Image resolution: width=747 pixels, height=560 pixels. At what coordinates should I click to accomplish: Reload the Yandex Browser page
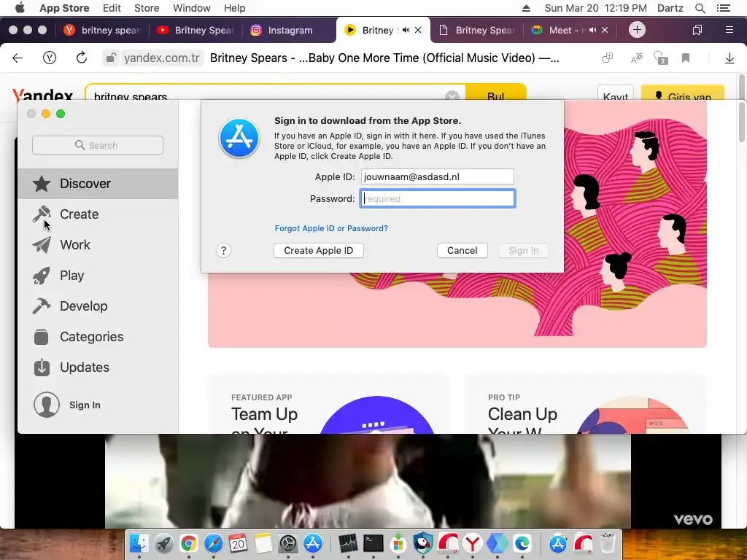coord(82,58)
